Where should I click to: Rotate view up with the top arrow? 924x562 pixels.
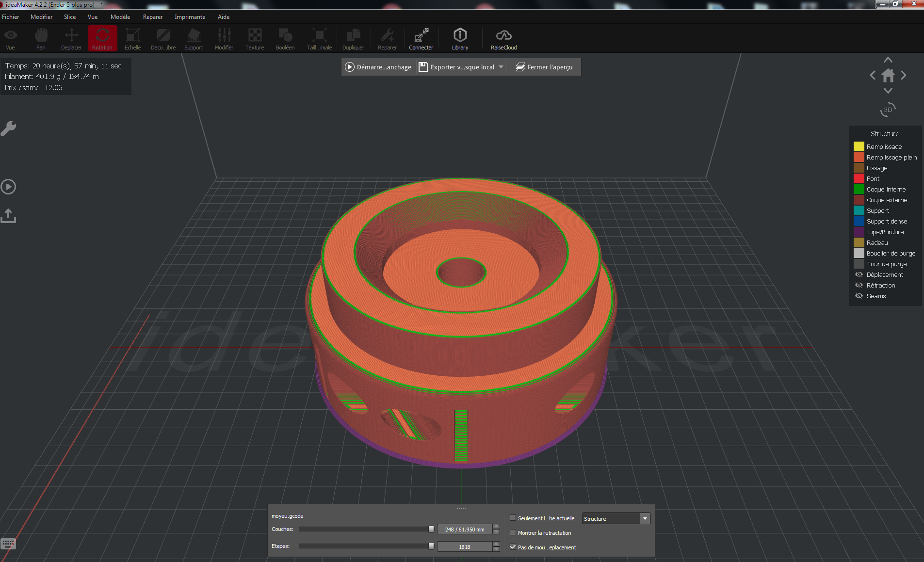click(x=888, y=60)
